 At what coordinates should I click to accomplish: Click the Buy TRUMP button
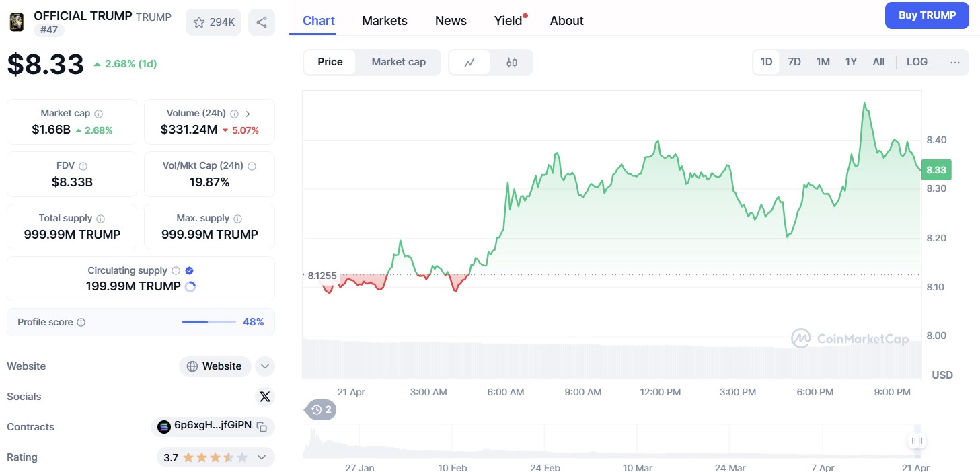[x=926, y=15]
